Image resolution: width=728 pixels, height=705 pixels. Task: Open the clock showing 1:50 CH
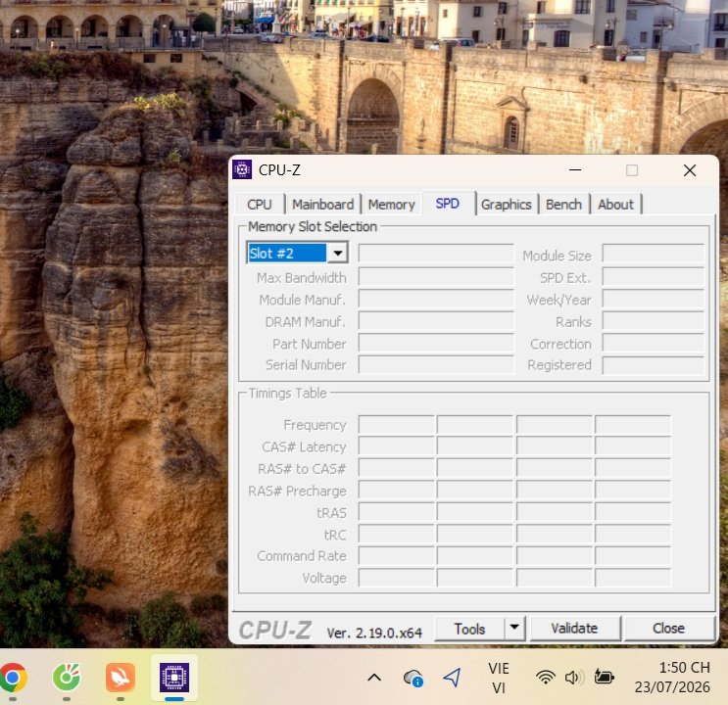[672, 678]
